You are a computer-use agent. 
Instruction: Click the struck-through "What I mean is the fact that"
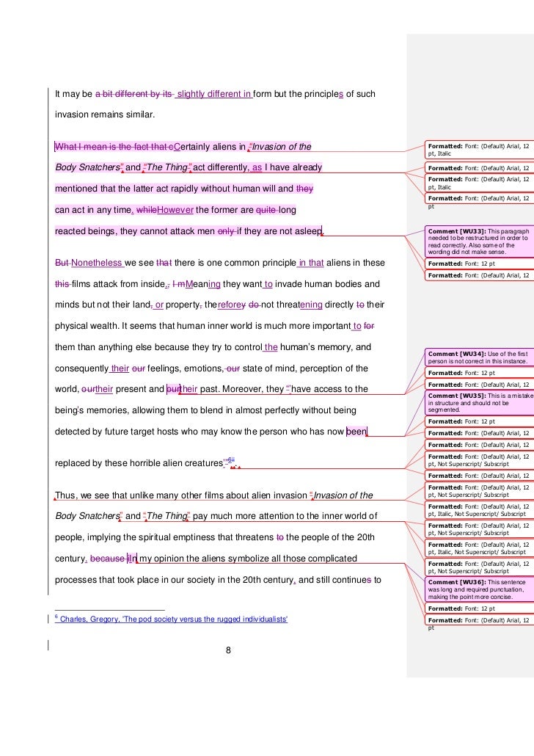pos(111,147)
